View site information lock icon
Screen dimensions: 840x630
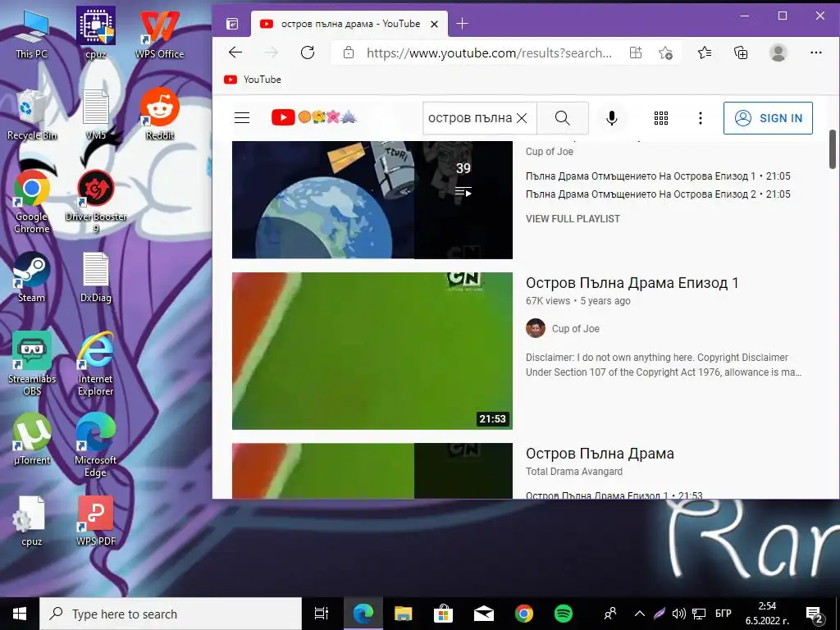(348, 52)
